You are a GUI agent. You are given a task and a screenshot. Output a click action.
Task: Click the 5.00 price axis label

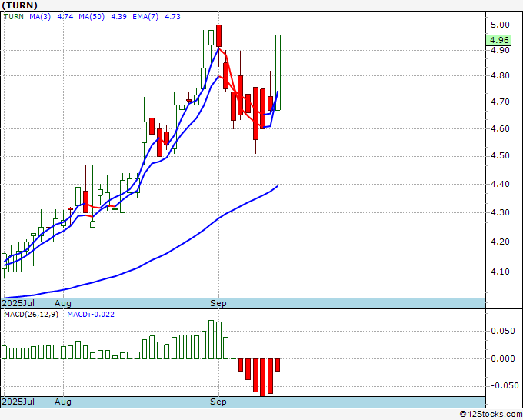(500, 25)
